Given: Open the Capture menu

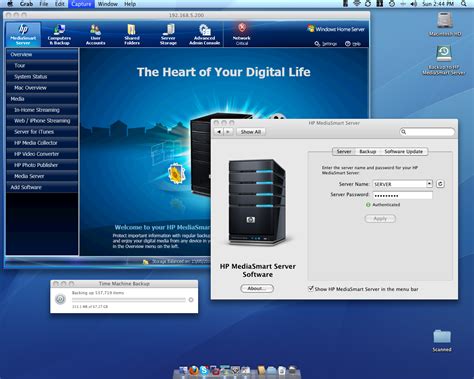Looking at the screenshot, I should (x=81, y=4).
